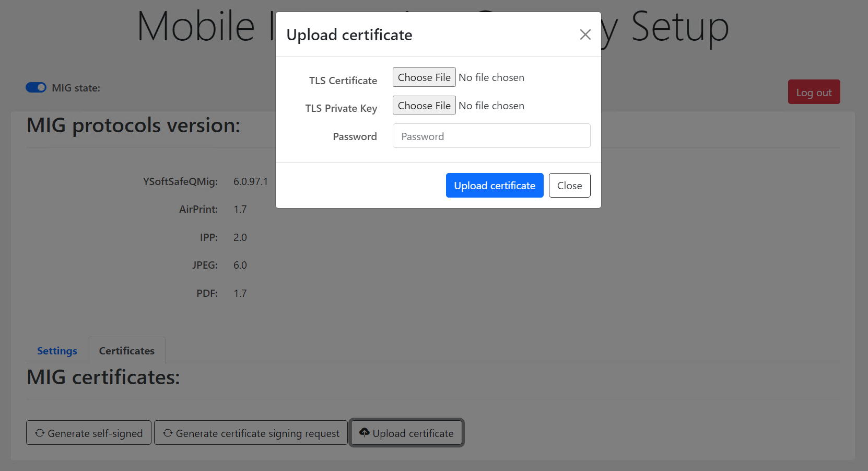
Task: Toggle the MIG state switch
Action: click(36, 87)
